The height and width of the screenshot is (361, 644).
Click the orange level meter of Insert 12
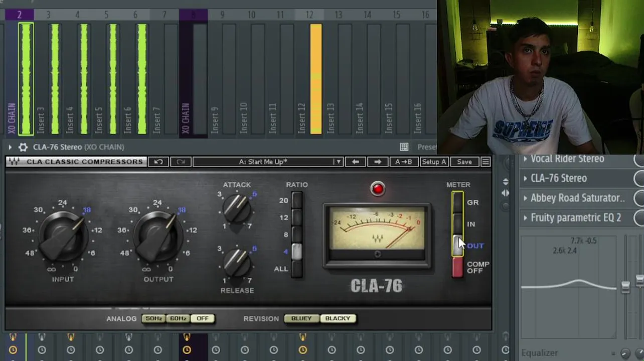[x=316, y=79]
